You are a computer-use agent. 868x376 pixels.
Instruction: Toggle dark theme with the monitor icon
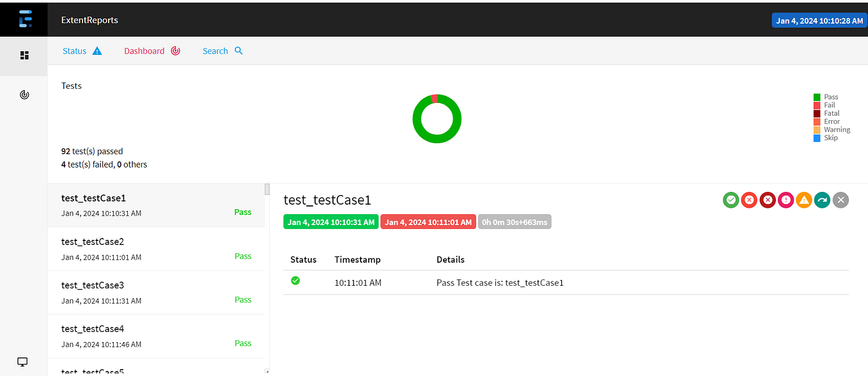22,362
